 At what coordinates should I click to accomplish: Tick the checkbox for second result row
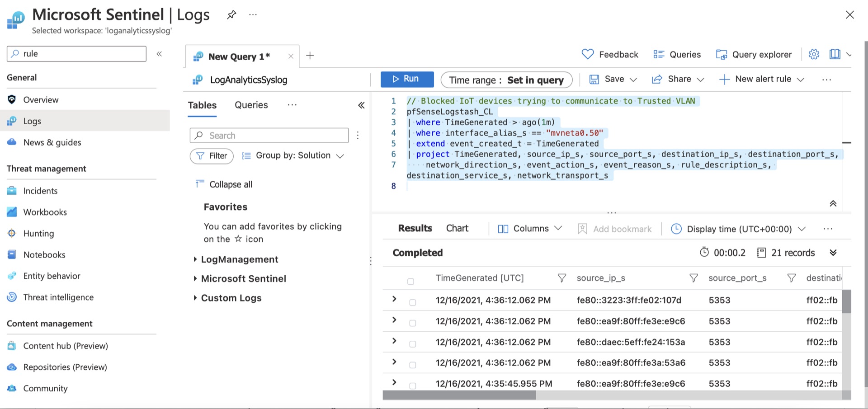tap(412, 323)
